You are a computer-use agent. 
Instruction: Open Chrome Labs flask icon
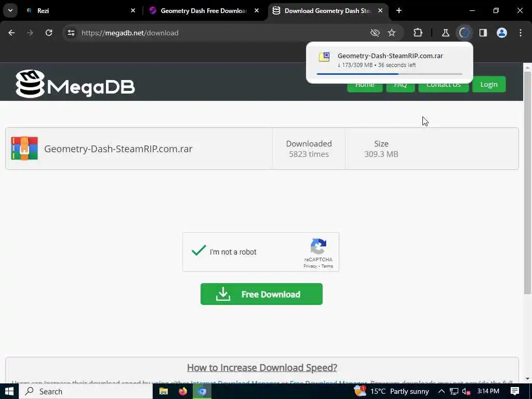click(x=445, y=33)
